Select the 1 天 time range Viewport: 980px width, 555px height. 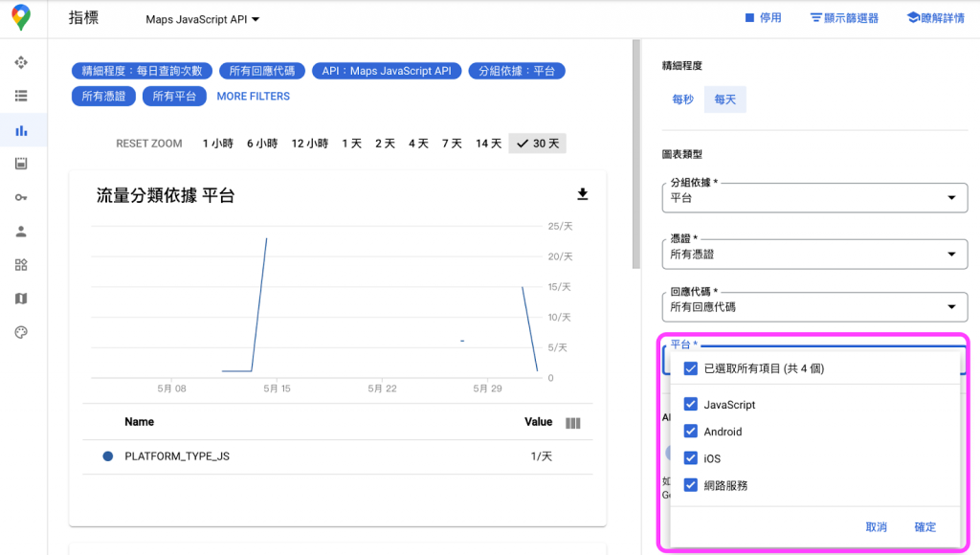coord(352,144)
